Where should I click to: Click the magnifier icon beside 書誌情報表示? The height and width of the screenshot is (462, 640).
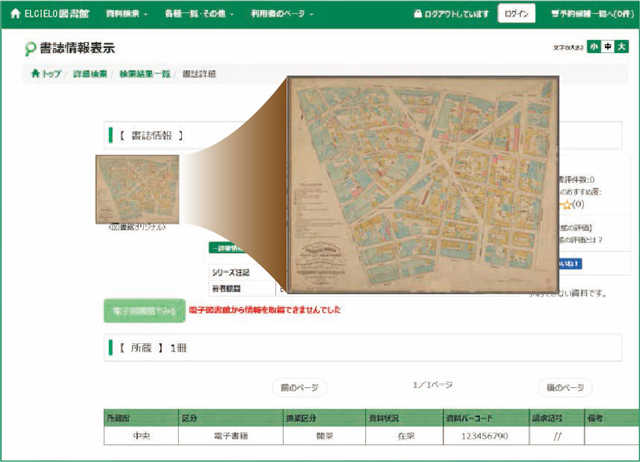[x=30, y=49]
